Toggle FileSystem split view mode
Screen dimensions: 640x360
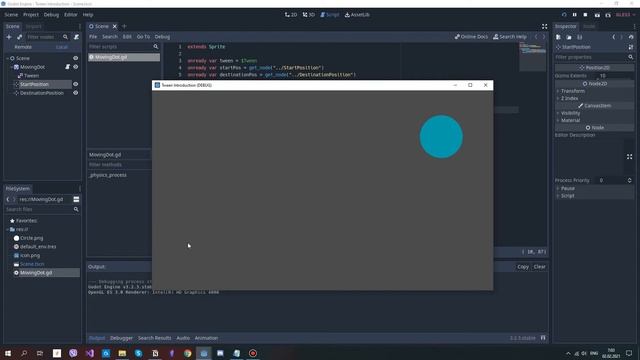pos(76,199)
